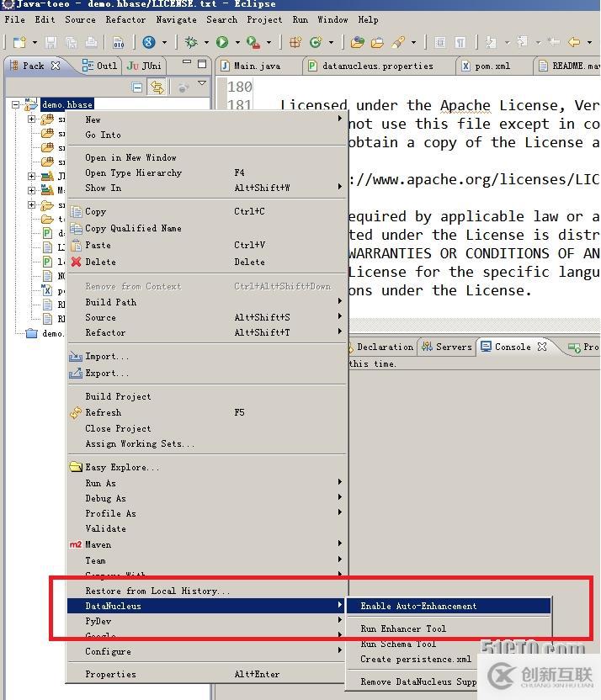
Task: Select PyDev in the context menu
Action: [205, 621]
